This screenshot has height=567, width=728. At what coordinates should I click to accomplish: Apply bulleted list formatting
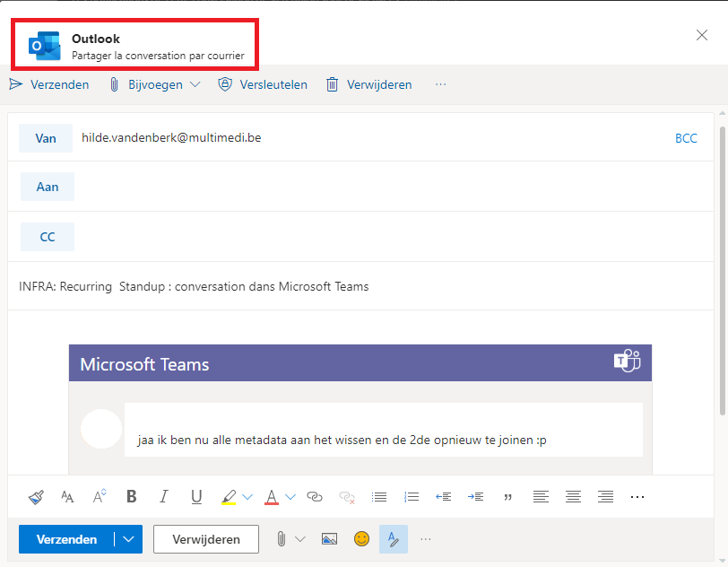[379, 497]
